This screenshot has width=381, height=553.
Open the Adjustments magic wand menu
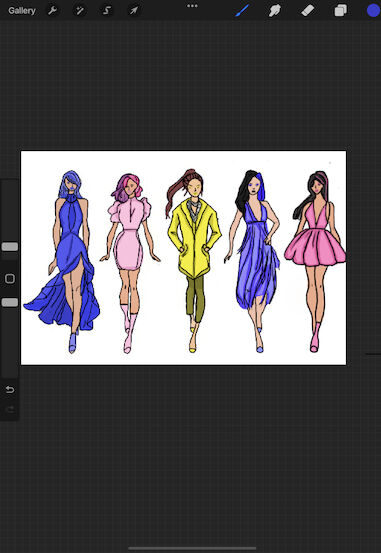(x=79, y=11)
